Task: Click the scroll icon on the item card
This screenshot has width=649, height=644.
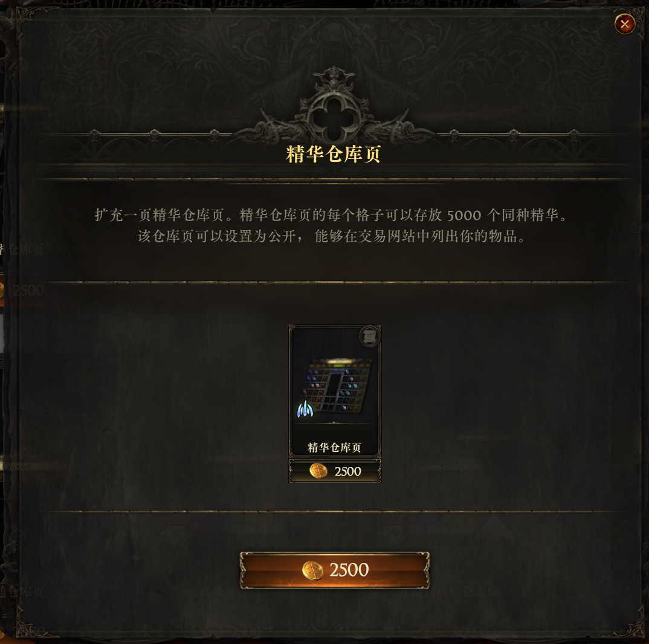Action: [370, 336]
